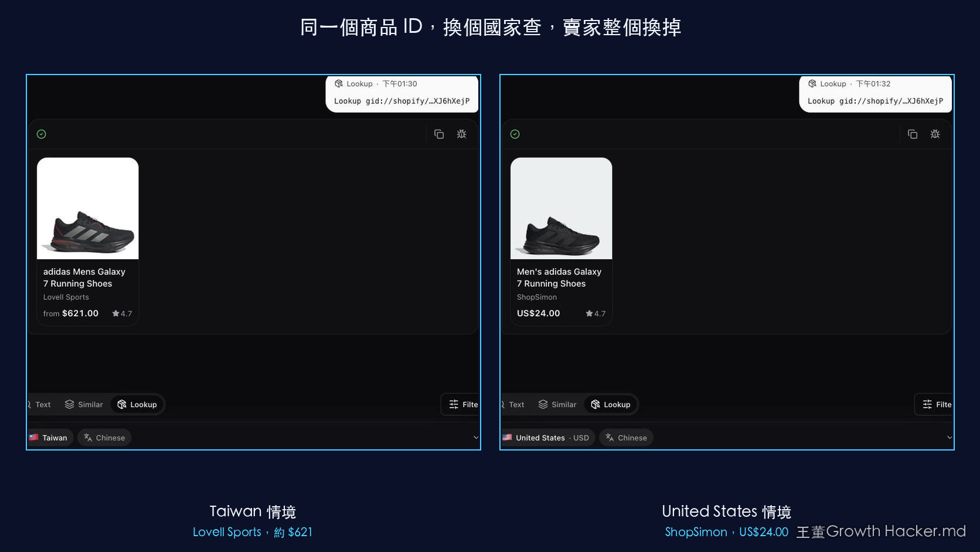980x552 pixels.
Task: Click debug bug icon in Taiwan panel
Action: [x=462, y=134]
